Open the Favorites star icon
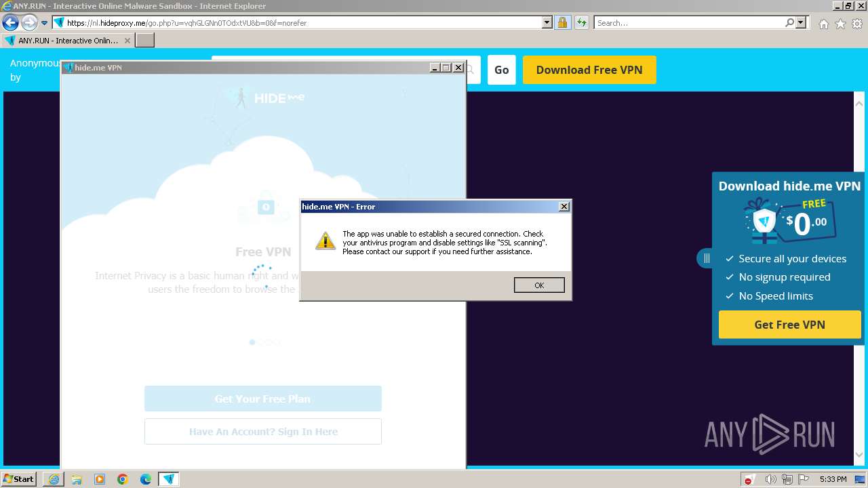 pyautogui.click(x=840, y=24)
